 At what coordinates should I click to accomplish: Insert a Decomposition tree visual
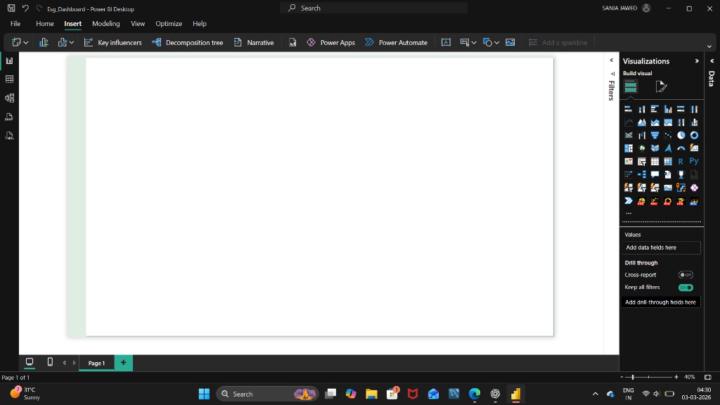(186, 43)
